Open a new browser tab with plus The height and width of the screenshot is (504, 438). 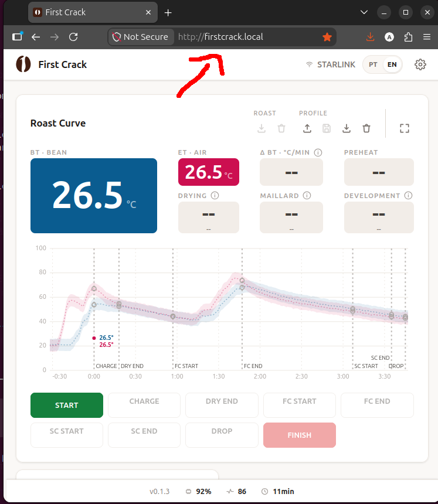(x=168, y=12)
